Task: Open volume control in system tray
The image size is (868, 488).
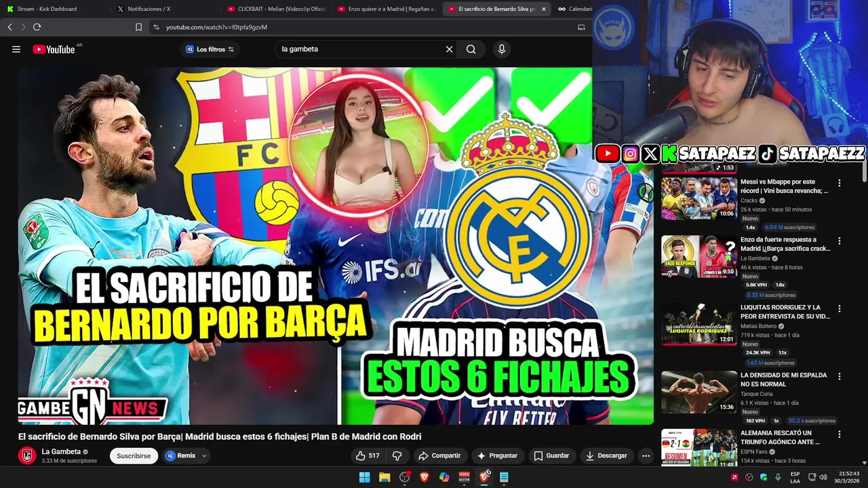Action: pyautogui.click(x=823, y=477)
